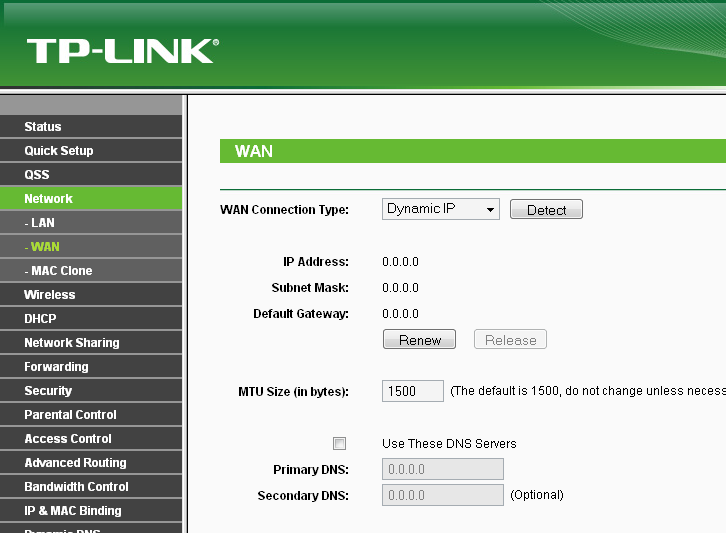This screenshot has height=533, width=726.
Task: Click the 'The default is 1500' note
Action: (x=588, y=391)
